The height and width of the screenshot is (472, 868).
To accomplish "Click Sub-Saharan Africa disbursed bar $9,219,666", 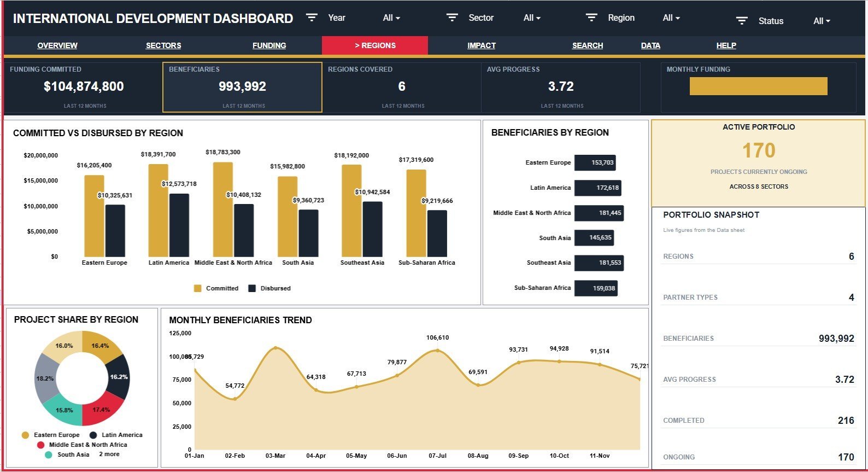I will (437, 234).
